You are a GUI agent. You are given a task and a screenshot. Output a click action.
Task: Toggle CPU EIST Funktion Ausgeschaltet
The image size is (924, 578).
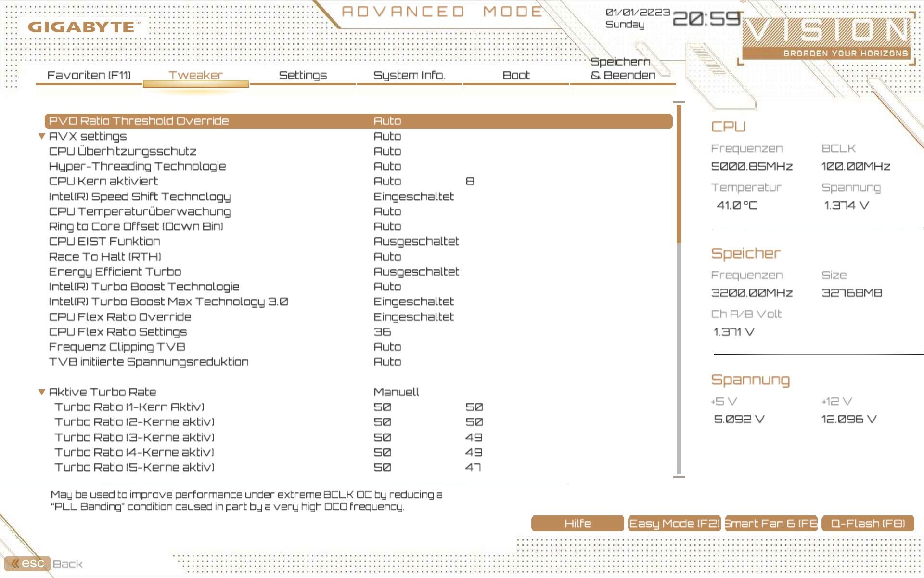coord(416,241)
